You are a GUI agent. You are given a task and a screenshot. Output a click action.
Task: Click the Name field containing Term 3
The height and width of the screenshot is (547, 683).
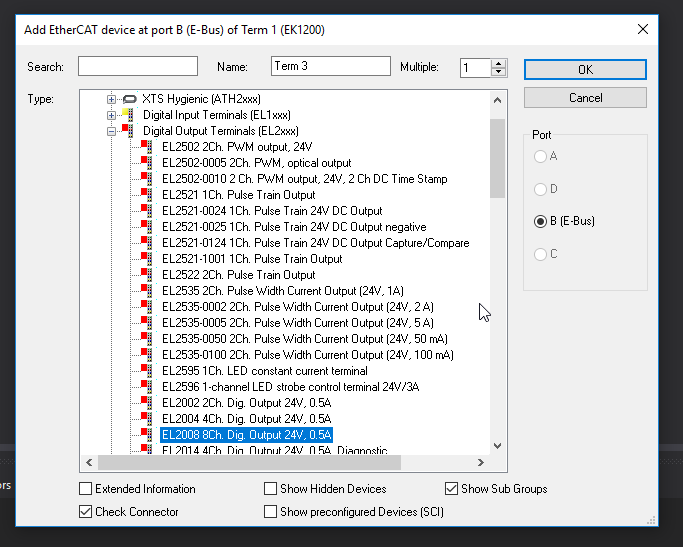coord(331,66)
